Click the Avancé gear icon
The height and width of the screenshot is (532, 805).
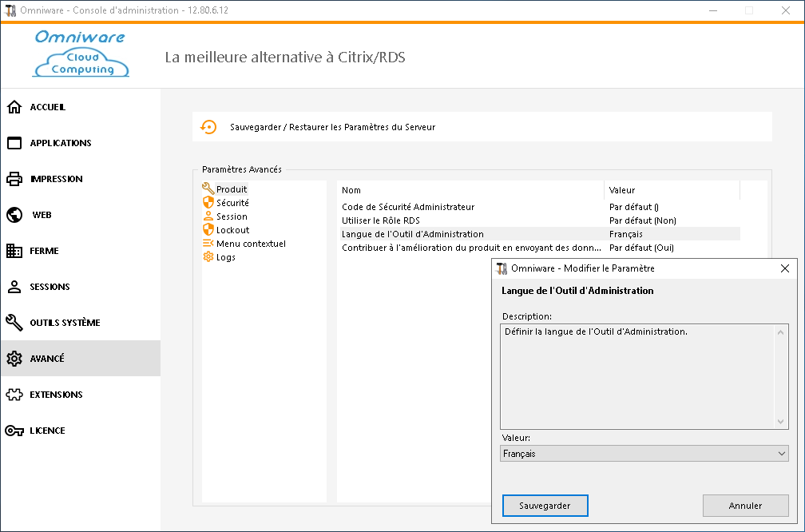tap(14, 359)
